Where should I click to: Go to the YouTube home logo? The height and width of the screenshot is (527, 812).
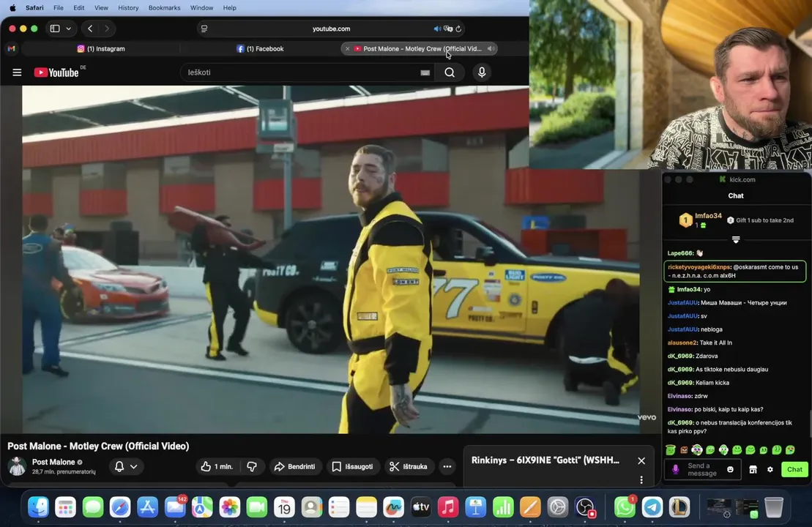pos(57,72)
